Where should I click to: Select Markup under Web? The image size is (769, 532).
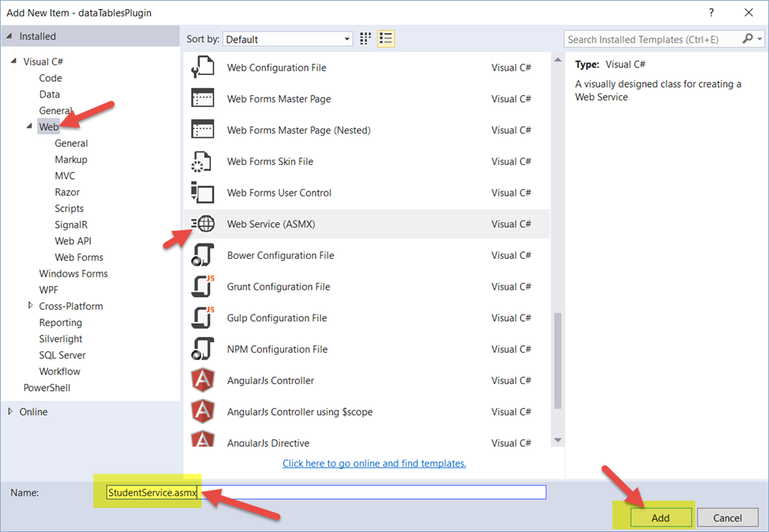point(71,159)
